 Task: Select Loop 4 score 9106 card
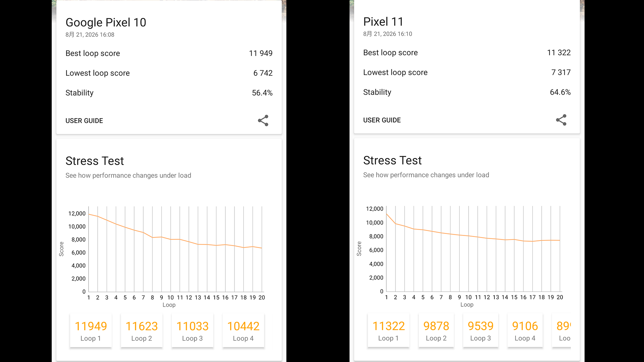coord(525,330)
